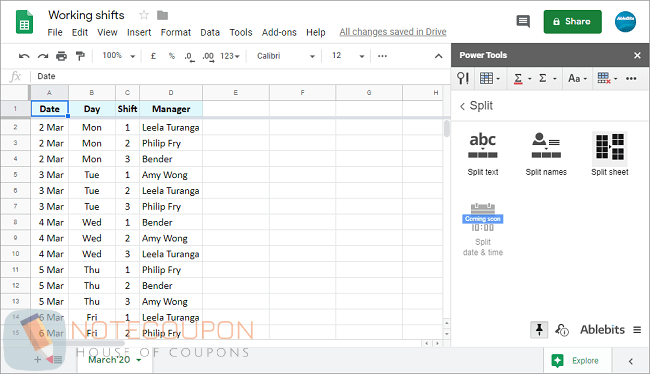The image size is (650, 374).
Task: Open more toolbar options ellipsis
Action: pyautogui.click(x=382, y=56)
